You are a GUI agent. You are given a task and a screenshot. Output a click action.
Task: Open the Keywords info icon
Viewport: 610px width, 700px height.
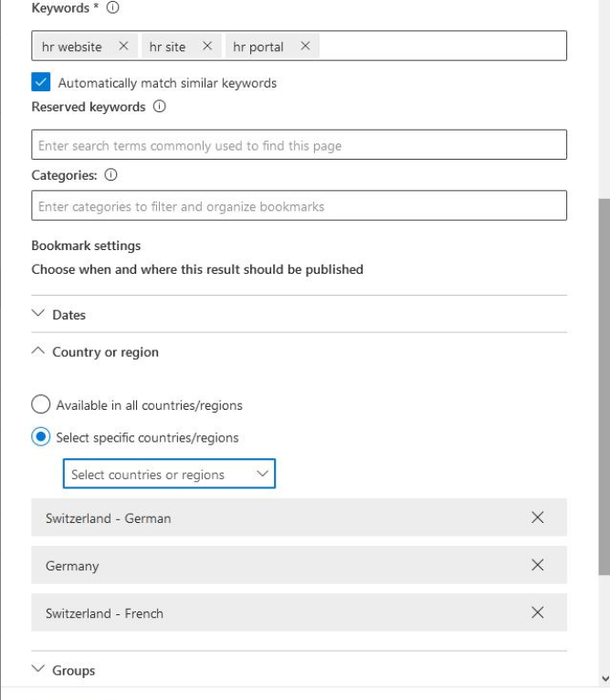[113, 7]
